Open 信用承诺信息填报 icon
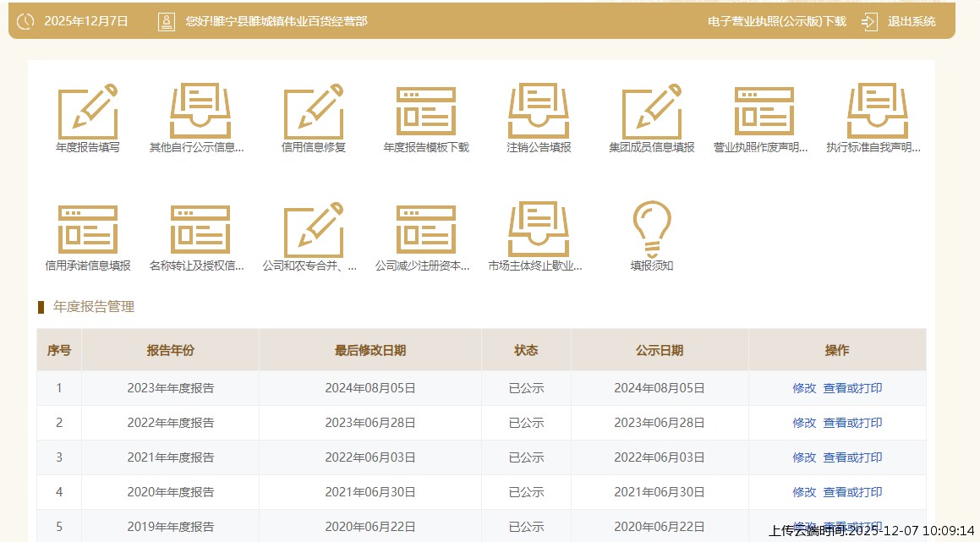 point(87,231)
